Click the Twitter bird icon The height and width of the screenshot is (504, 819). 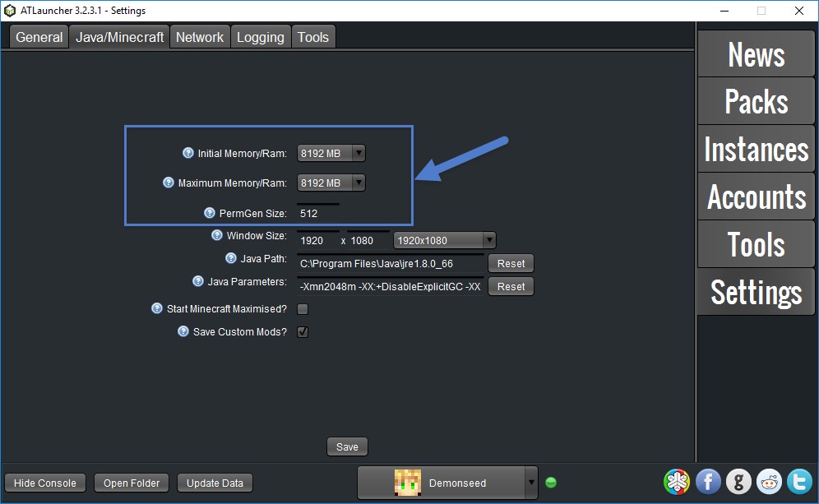799,483
